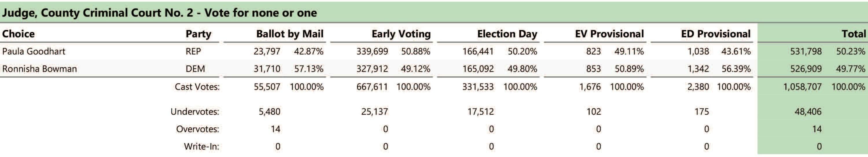Click the Judge, County Criminal Court title
The image size is (868, 157).
tap(159, 13)
